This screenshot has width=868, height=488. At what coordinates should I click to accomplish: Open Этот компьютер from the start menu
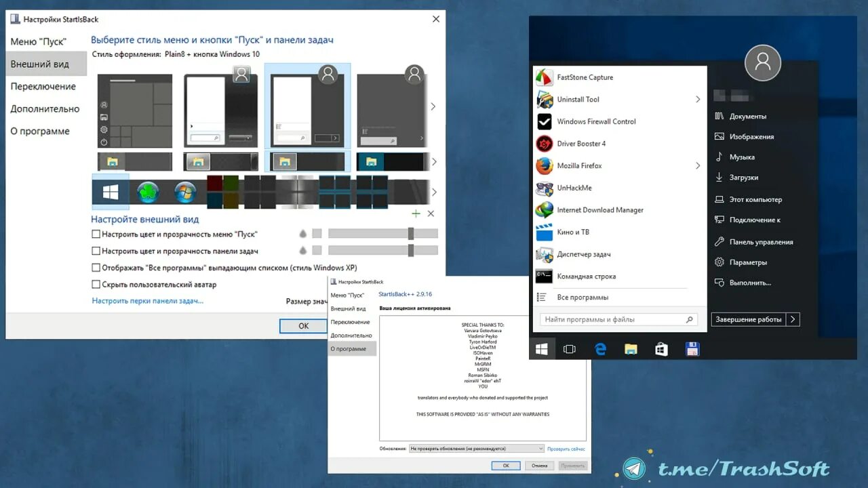point(748,200)
